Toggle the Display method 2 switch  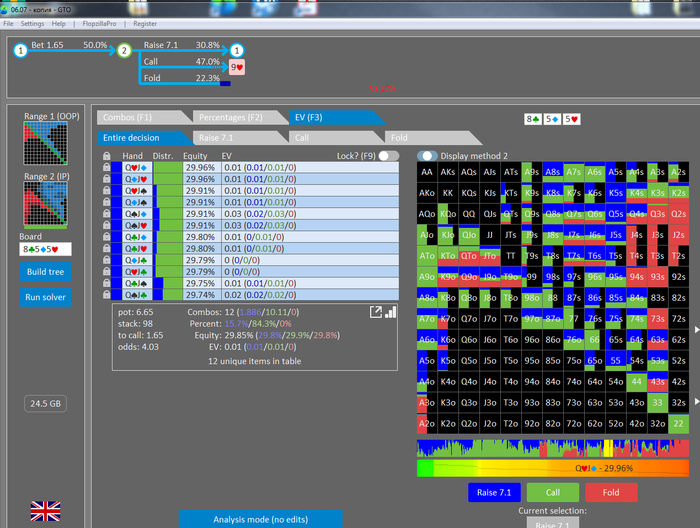(x=427, y=156)
